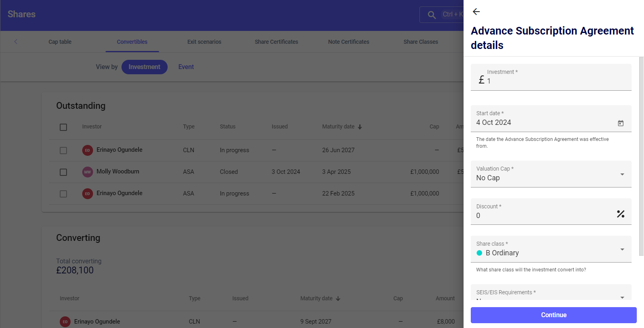
Task: Click Molly Woodburn's MW avatar
Action: pos(87,172)
